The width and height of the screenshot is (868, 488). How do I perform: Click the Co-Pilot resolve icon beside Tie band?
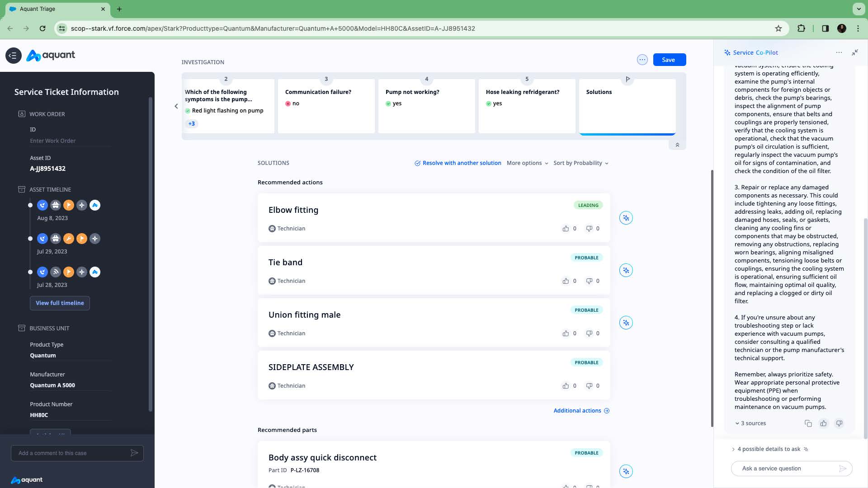(x=626, y=270)
